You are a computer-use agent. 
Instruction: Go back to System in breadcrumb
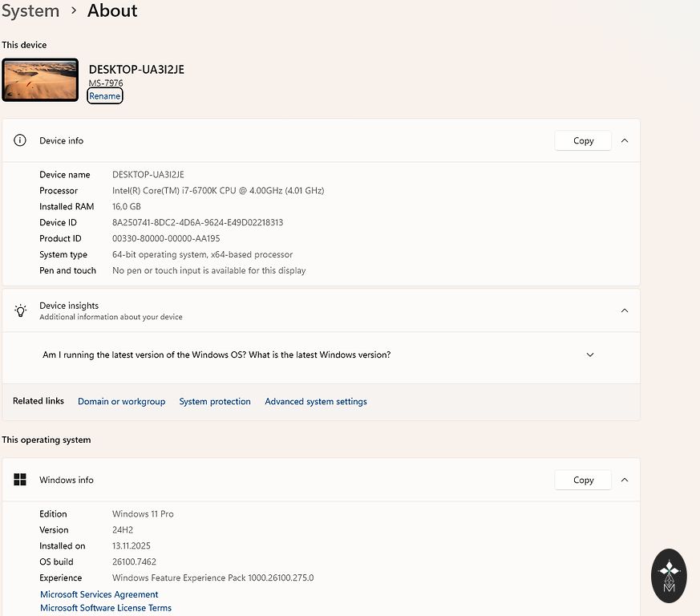click(30, 11)
